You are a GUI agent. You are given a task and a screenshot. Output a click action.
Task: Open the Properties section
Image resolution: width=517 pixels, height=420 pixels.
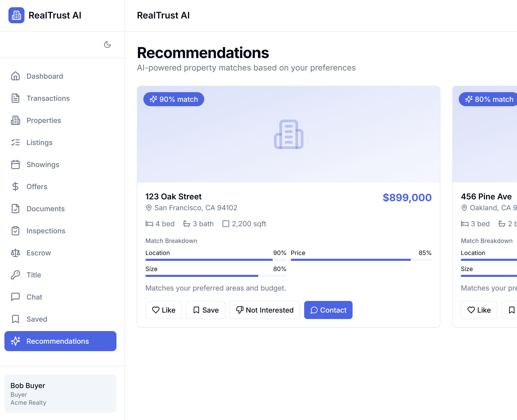[x=44, y=120]
